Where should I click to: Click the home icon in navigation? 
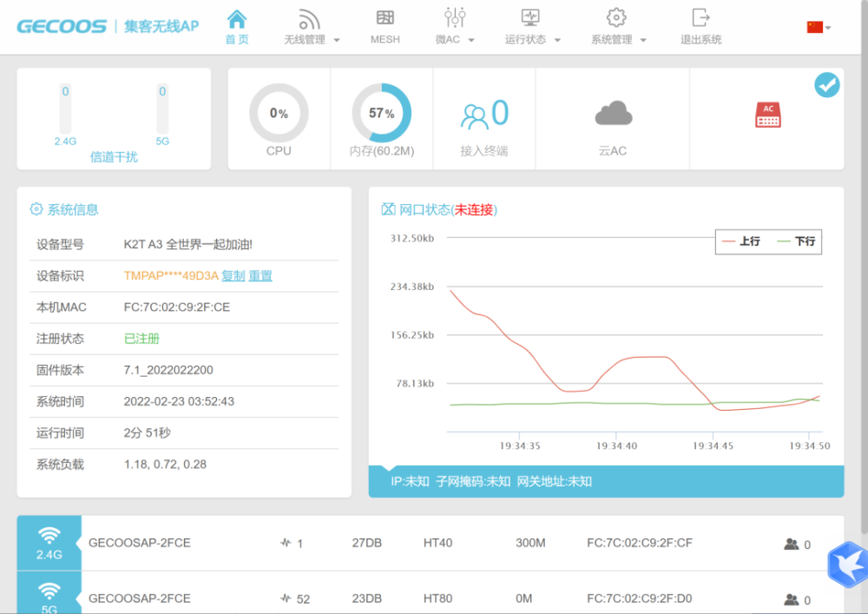point(236,18)
